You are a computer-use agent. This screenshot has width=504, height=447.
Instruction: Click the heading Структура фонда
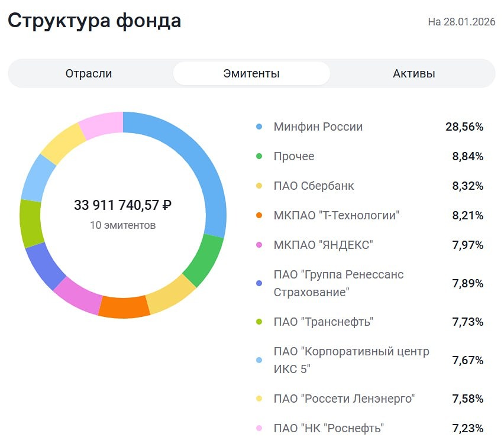coord(95,21)
